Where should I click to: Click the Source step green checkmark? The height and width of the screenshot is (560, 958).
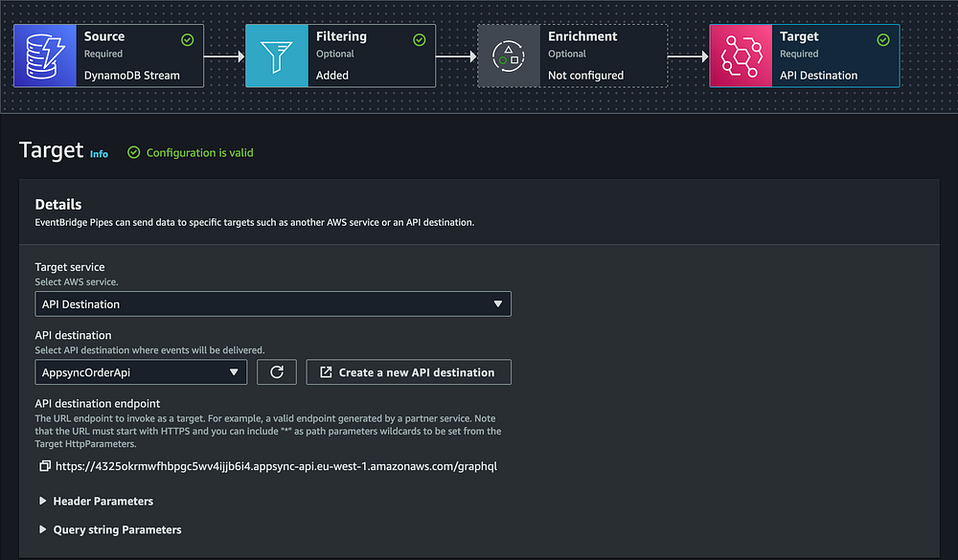(x=188, y=39)
